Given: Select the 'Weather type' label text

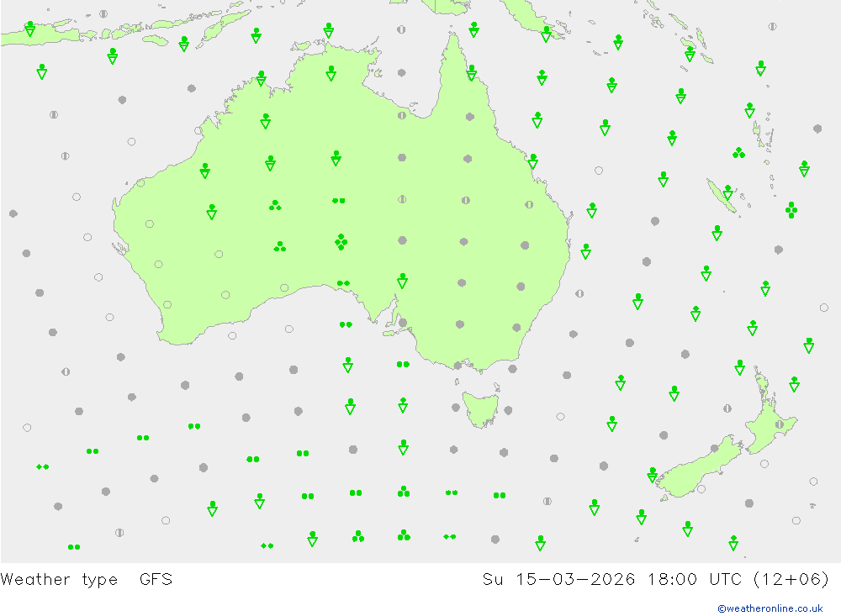Looking at the screenshot, I should click(59, 580).
